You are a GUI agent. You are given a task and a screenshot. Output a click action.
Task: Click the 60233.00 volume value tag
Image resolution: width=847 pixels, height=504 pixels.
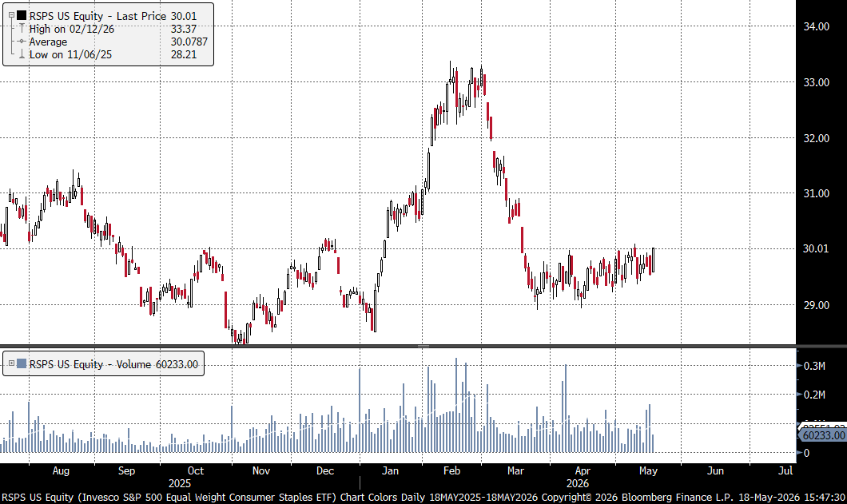click(823, 435)
